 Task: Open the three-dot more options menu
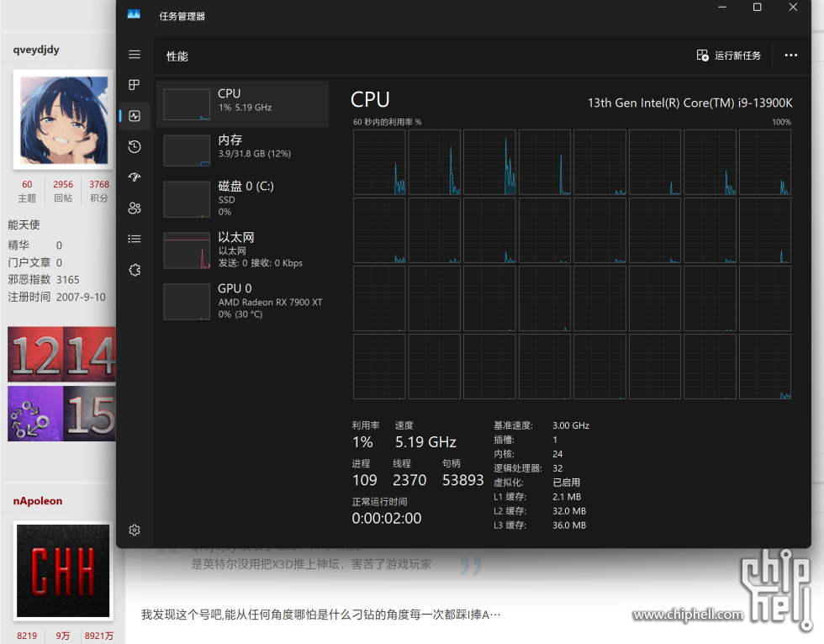pos(790,55)
